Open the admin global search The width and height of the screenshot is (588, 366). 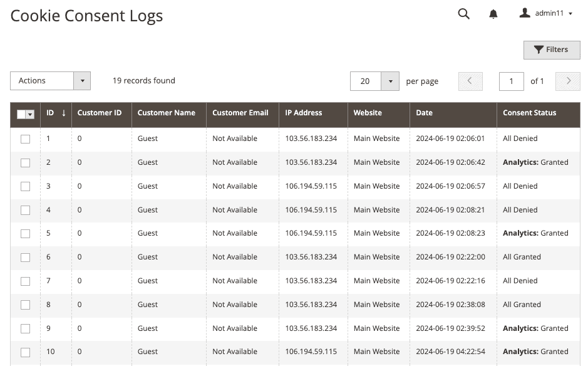463,14
